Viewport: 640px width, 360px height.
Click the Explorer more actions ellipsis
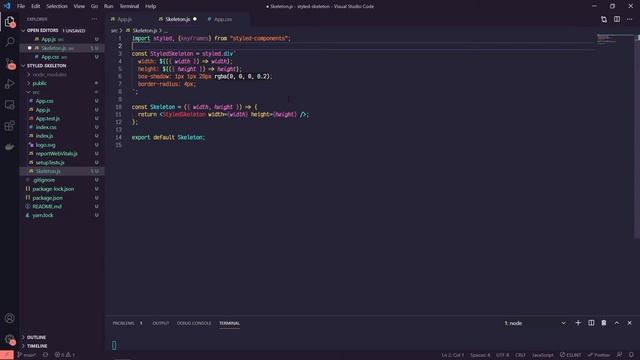point(94,19)
